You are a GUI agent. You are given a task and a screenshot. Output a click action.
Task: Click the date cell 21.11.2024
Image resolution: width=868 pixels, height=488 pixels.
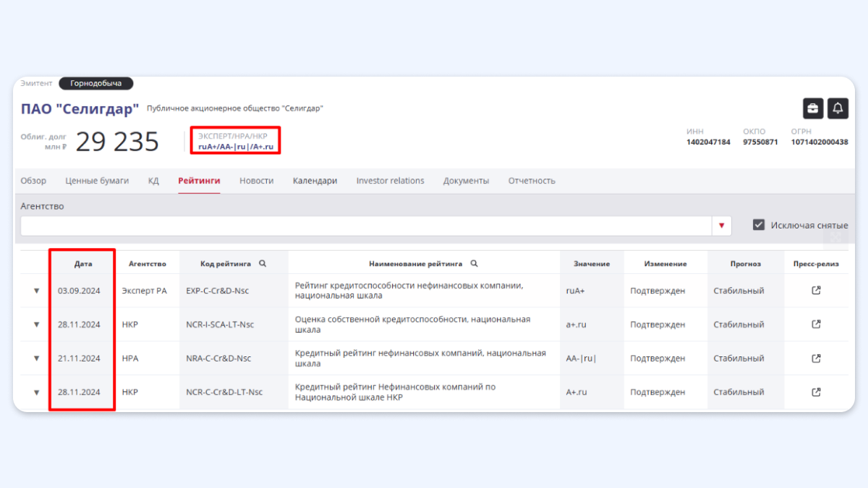[x=79, y=358]
